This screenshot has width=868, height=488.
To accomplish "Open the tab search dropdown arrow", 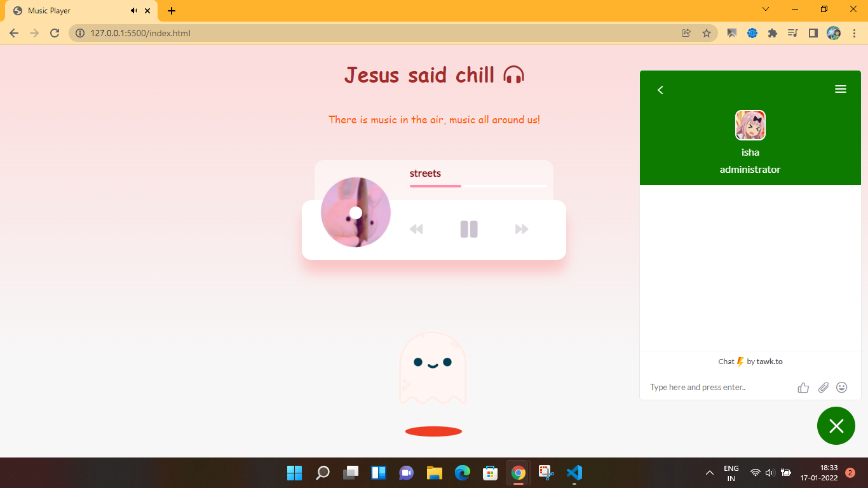I will click(x=766, y=10).
